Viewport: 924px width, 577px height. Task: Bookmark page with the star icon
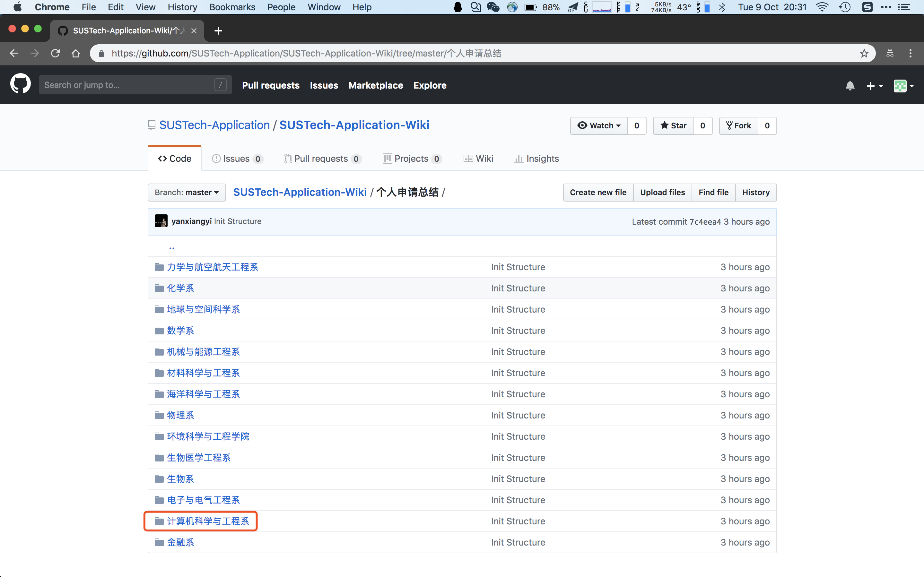(x=864, y=53)
